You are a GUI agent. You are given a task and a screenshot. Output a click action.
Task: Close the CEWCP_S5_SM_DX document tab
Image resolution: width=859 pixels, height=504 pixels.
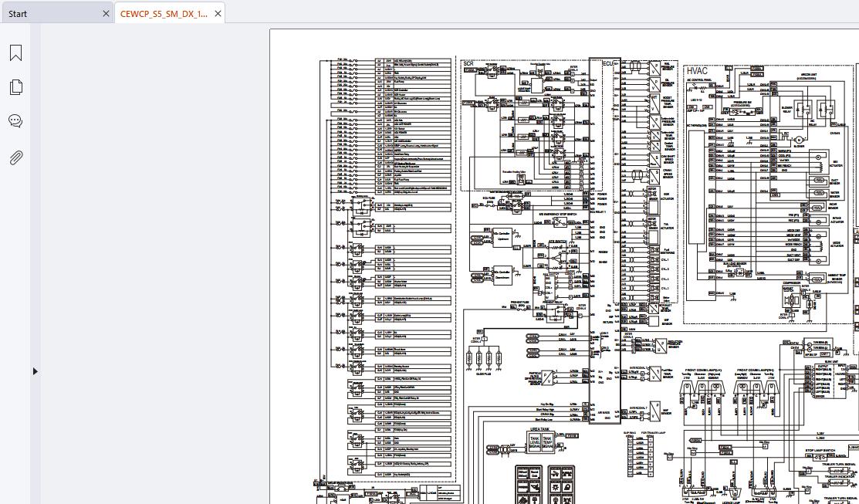click(x=218, y=14)
